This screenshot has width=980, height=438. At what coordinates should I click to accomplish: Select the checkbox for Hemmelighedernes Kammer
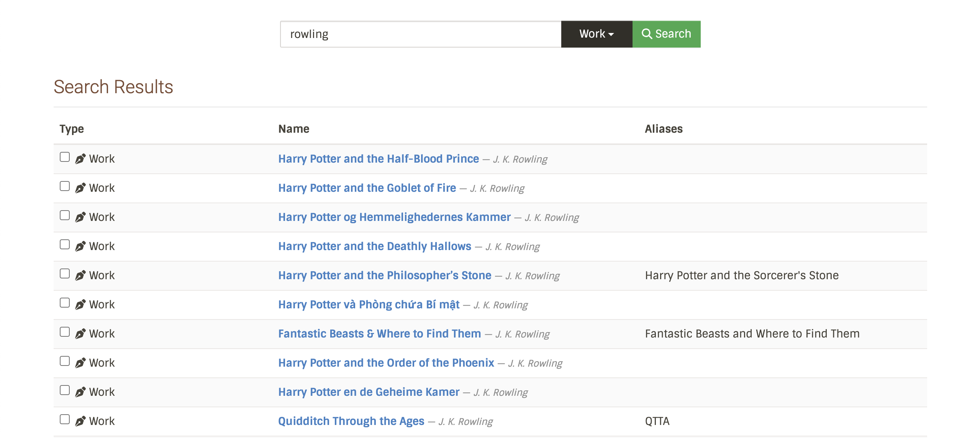pyautogui.click(x=65, y=215)
